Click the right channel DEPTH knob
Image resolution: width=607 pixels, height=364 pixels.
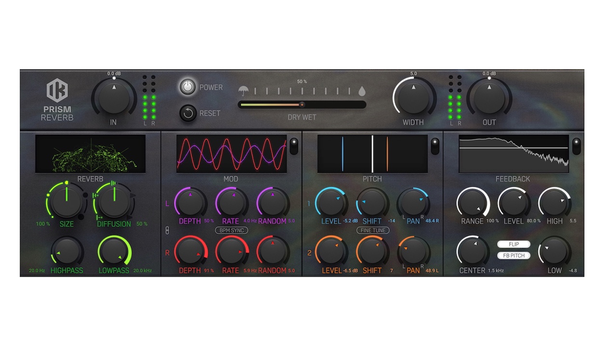[190, 251]
